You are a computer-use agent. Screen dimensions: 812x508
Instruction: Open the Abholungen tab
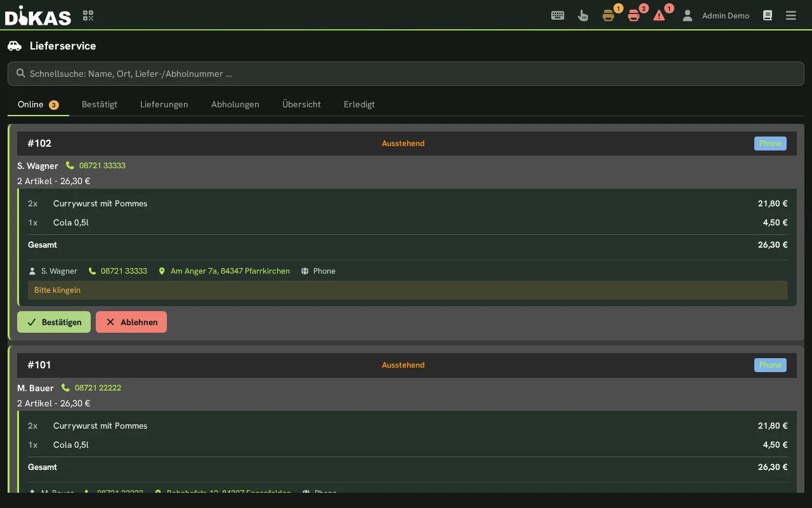click(235, 104)
